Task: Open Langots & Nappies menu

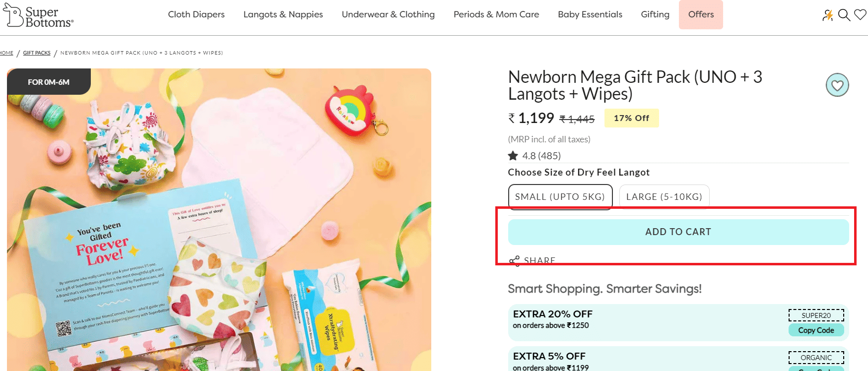Action: tap(283, 14)
